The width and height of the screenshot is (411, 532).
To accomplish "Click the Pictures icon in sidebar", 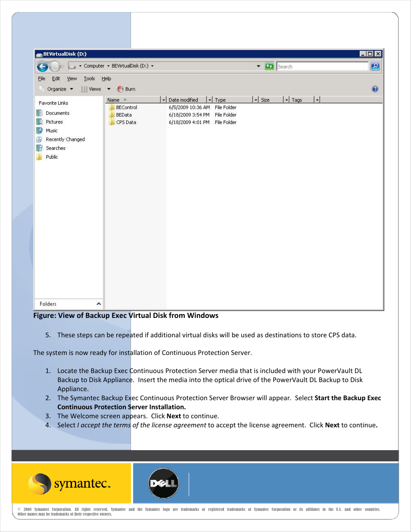I will [40, 122].
